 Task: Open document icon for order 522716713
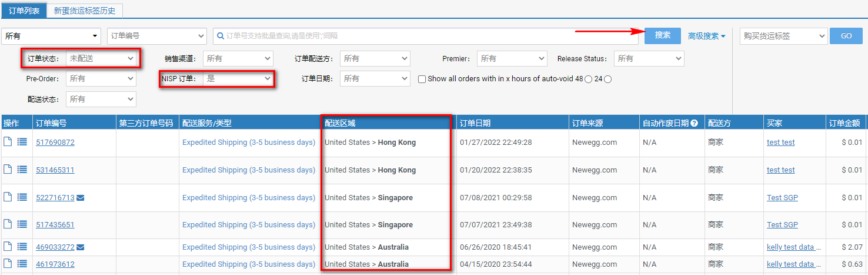pos(8,197)
